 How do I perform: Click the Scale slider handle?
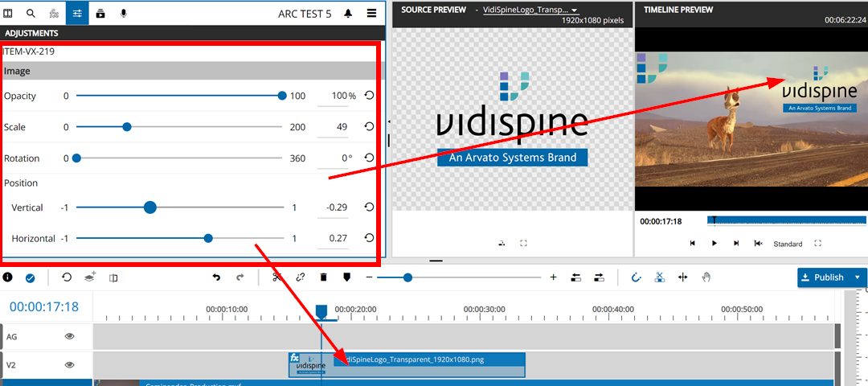(127, 126)
